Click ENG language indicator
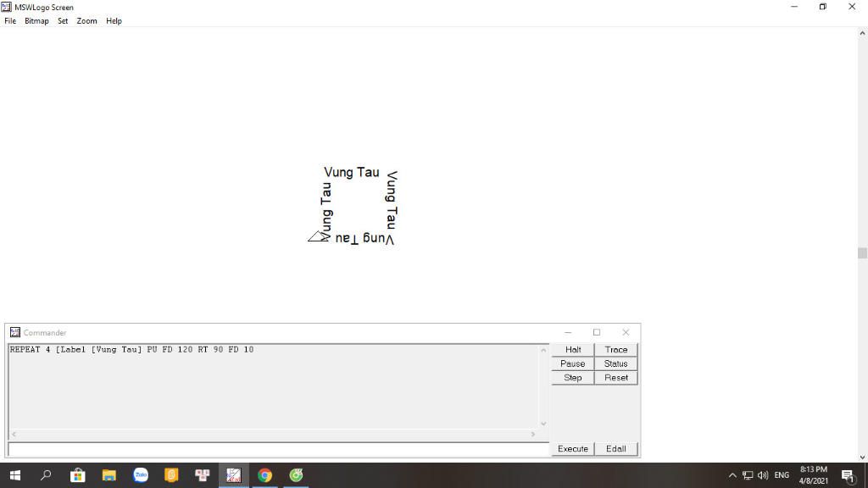Image resolution: width=868 pixels, height=488 pixels. click(782, 475)
